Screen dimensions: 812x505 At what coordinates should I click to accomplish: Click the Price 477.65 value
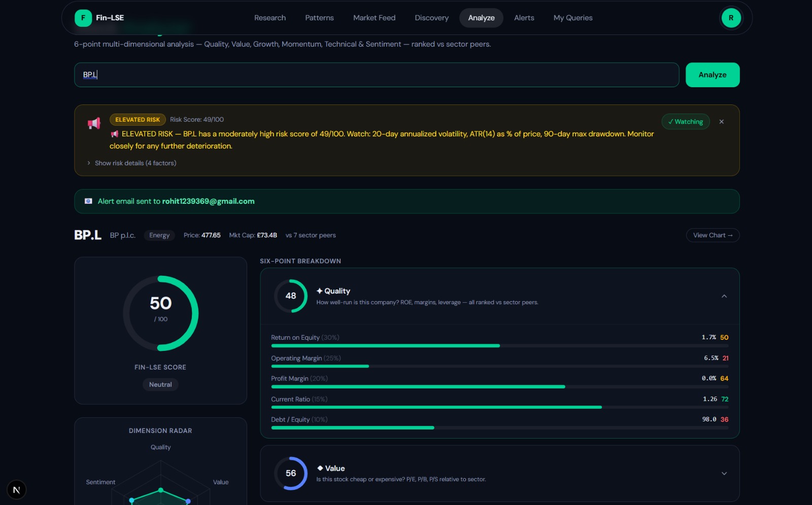tap(211, 235)
